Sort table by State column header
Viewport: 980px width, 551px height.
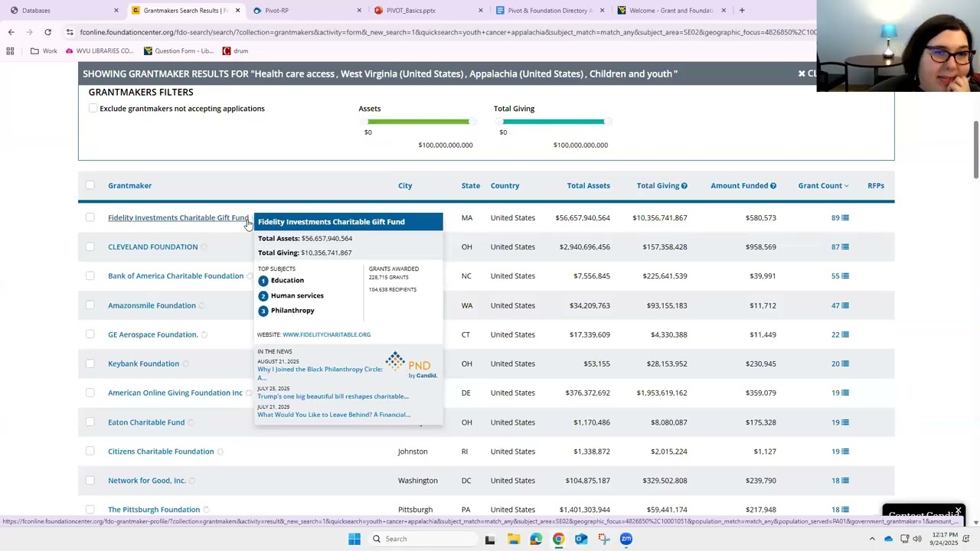click(x=470, y=186)
